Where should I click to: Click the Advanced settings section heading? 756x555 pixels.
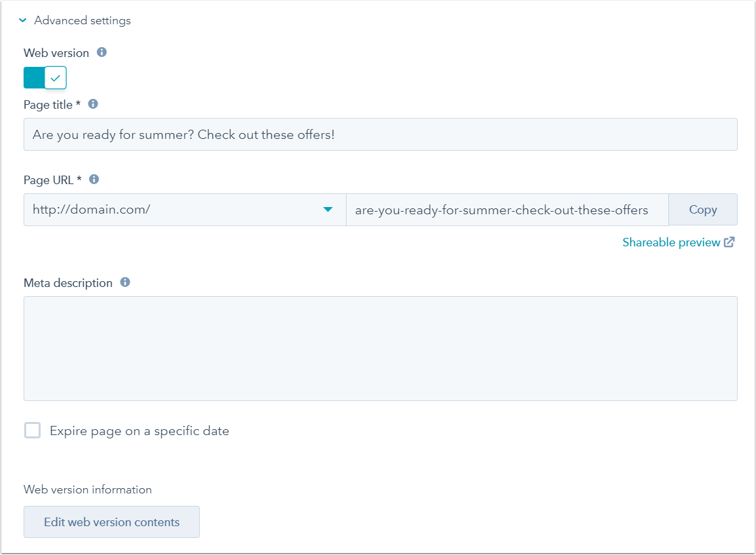[x=83, y=21]
